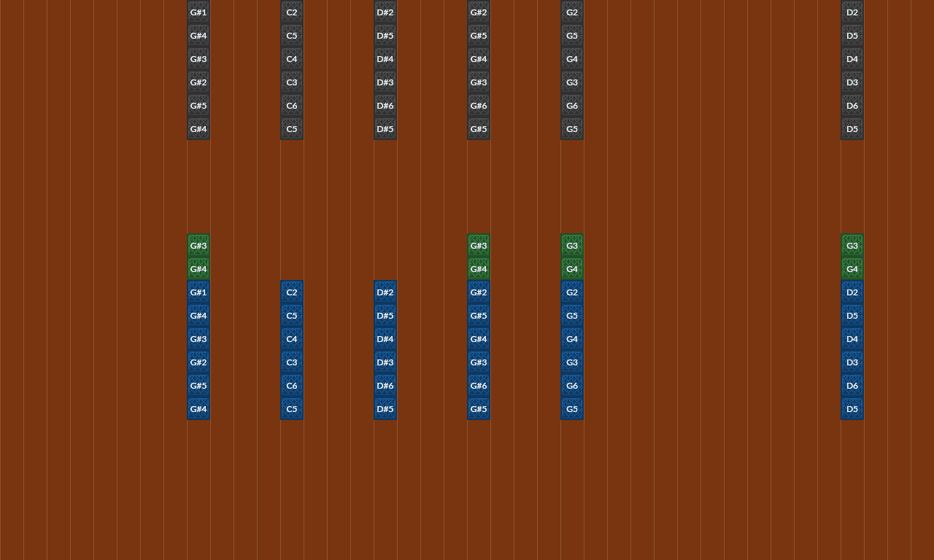Click the dark D#2 note block

coord(385,12)
